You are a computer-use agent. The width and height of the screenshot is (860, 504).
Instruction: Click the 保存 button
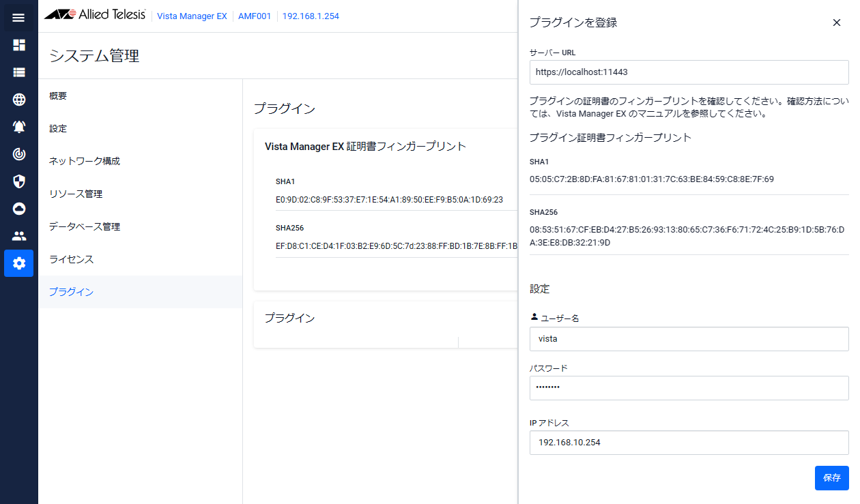[x=831, y=477]
